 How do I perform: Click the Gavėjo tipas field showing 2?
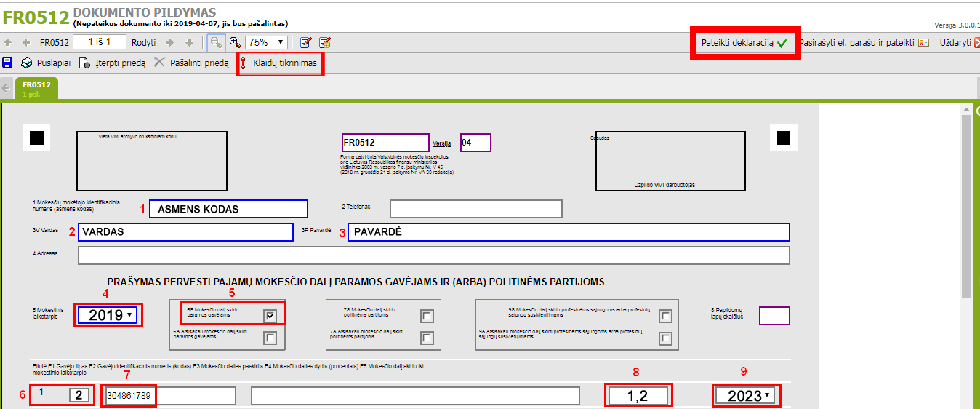coord(80,395)
